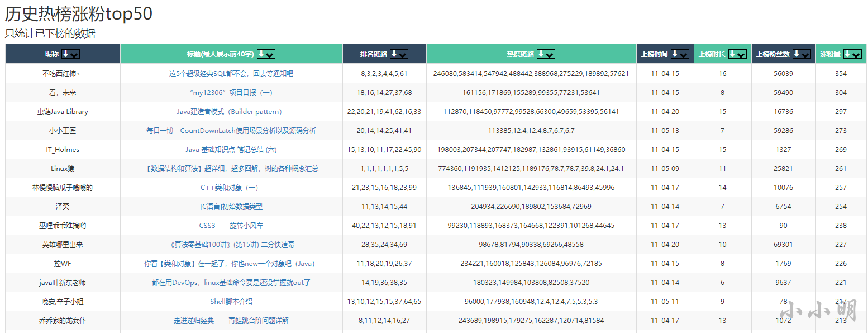Click the ranking chain cell 22,20,21,19,41,62,16,33

pos(384,112)
